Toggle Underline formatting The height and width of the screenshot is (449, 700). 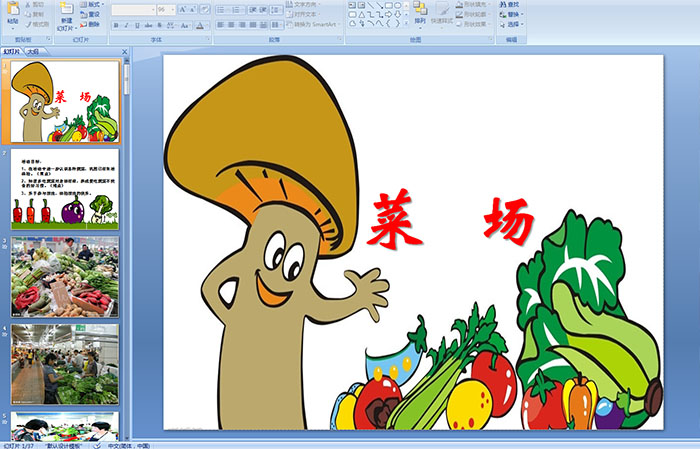tap(137, 25)
